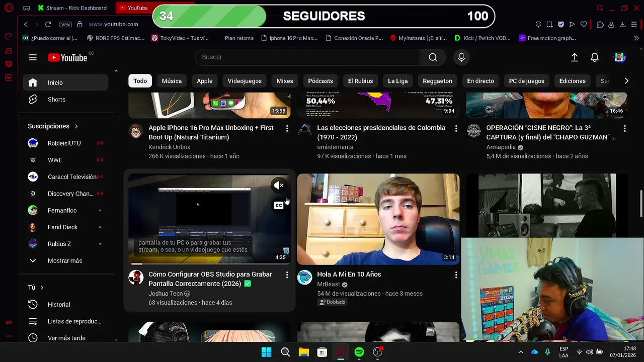Open the Kick / Twitch VOD bookmark

coord(482,38)
